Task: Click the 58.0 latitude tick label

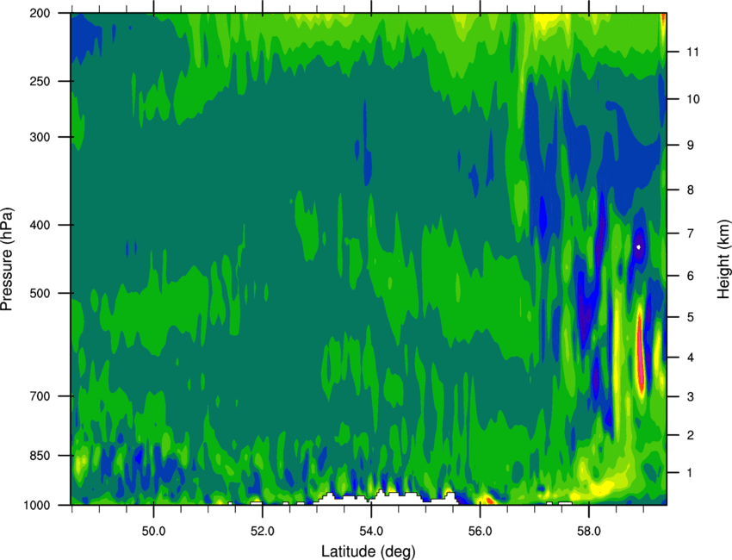Action: (589, 532)
